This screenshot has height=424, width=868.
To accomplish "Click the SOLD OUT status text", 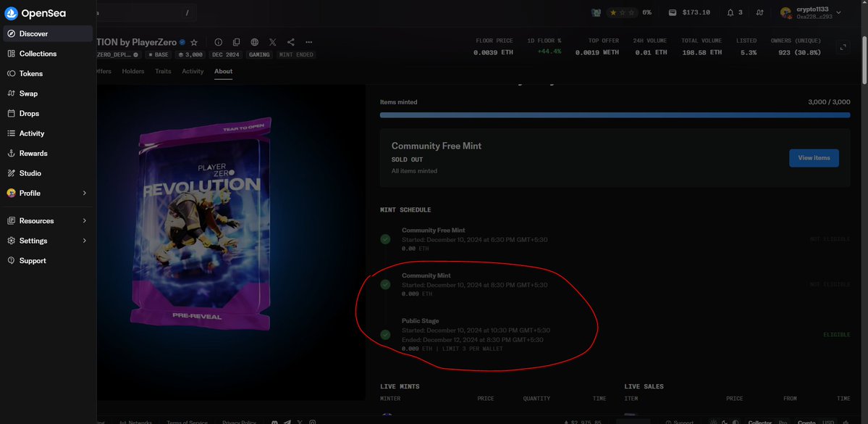I will 408,159.
